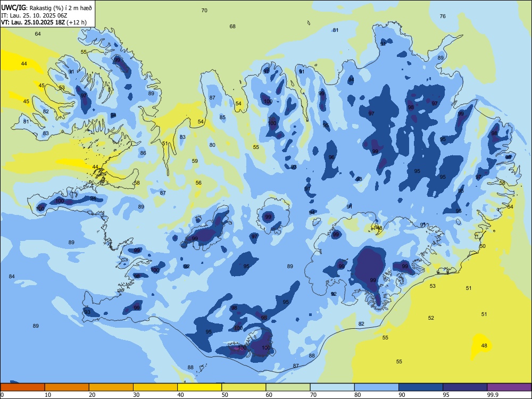Select the 10–20 orange legend swatch
The image size is (532, 399).
pyautogui.click(x=67, y=387)
